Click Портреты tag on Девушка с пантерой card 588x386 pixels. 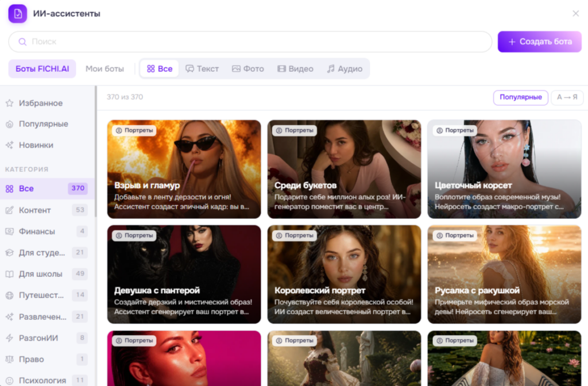pos(134,236)
